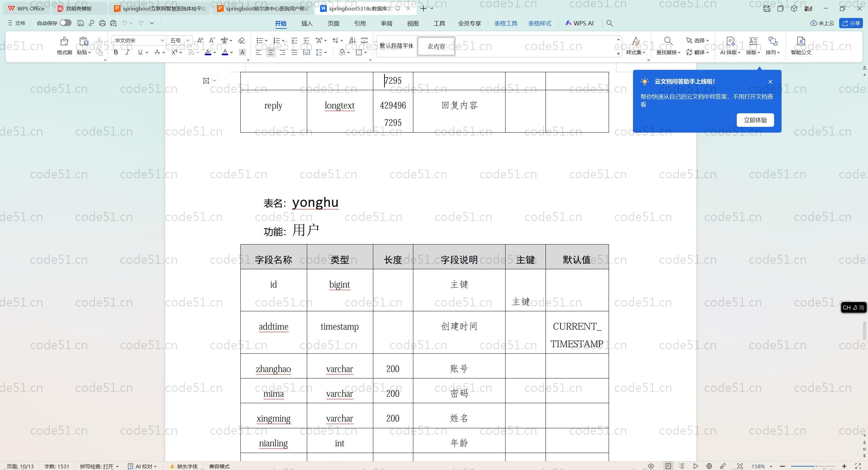Click the italic formatting icon
The width and height of the screenshot is (868, 470).
click(127, 52)
